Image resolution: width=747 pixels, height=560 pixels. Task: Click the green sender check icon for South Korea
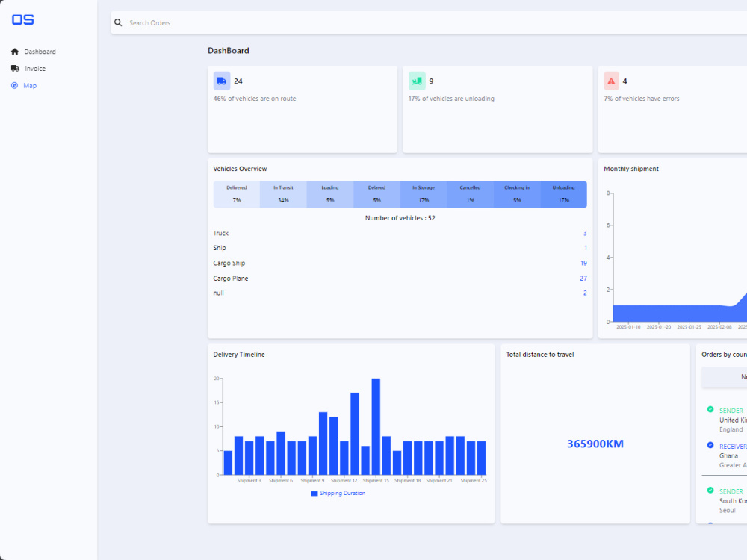coord(710,491)
